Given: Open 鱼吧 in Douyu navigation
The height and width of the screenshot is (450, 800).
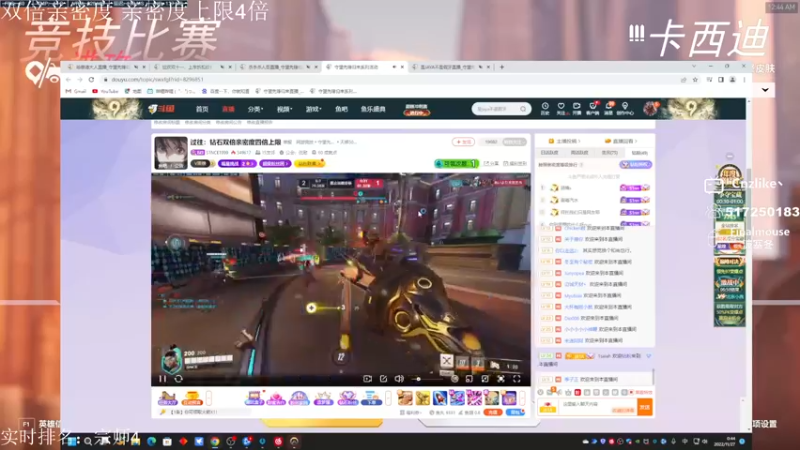Looking at the screenshot, I should coord(341,109).
